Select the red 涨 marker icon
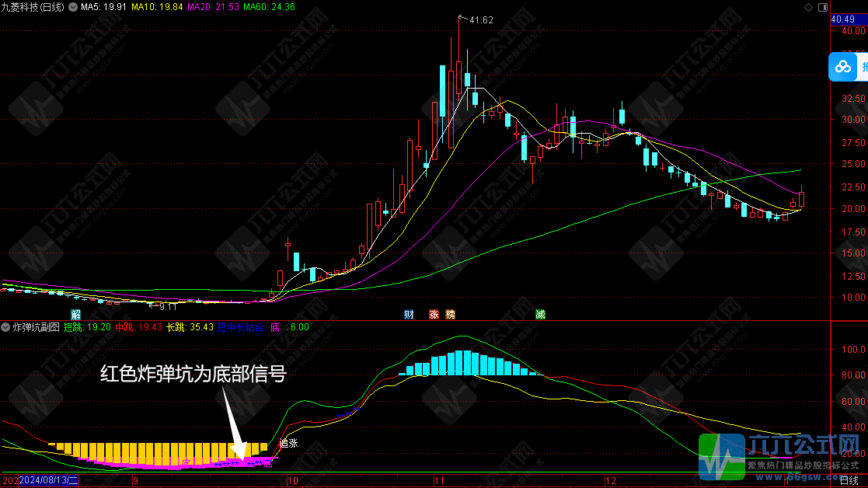 [435, 314]
